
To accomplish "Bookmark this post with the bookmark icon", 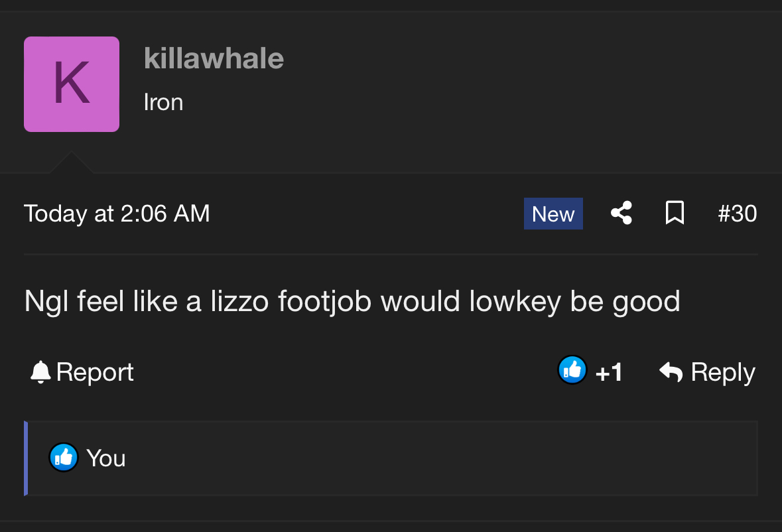I will 675,214.
